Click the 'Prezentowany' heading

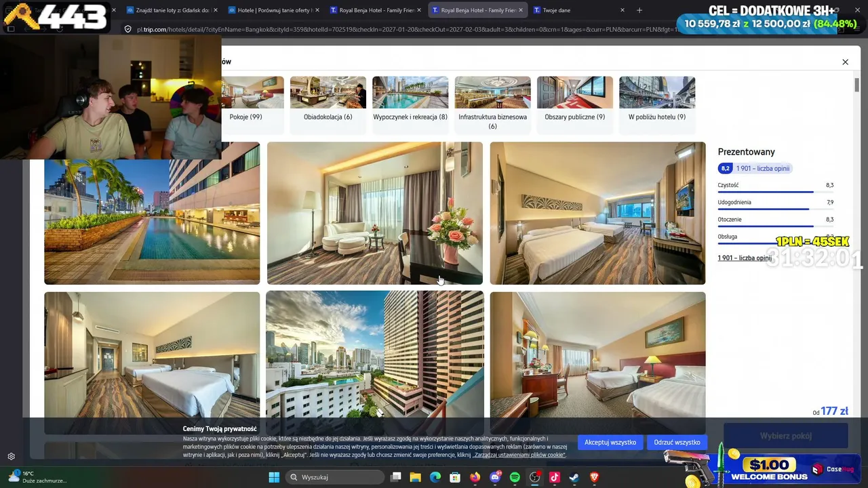746,152
